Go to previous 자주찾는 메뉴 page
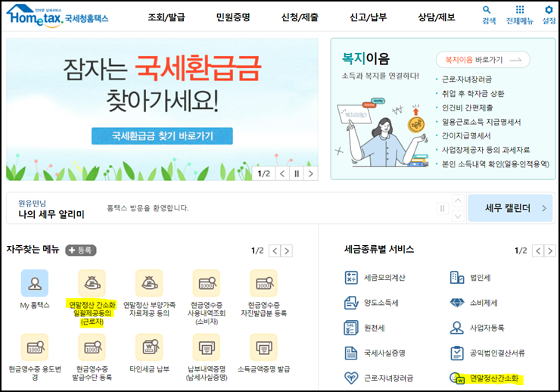560x392 pixels. [x=275, y=250]
